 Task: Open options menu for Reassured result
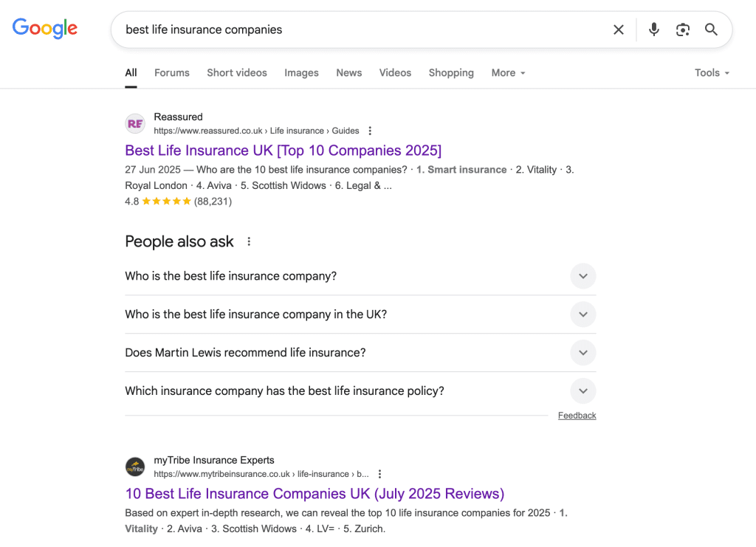pos(370,131)
